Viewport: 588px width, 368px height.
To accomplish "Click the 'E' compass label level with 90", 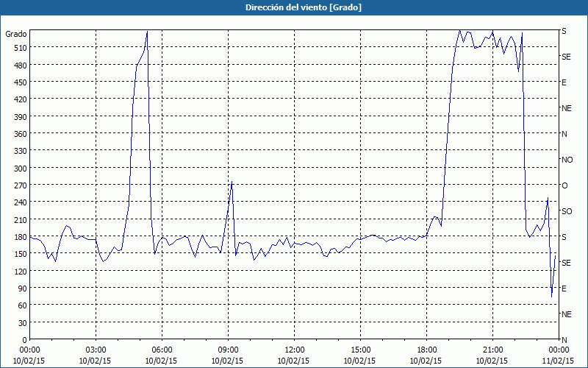I will (564, 289).
